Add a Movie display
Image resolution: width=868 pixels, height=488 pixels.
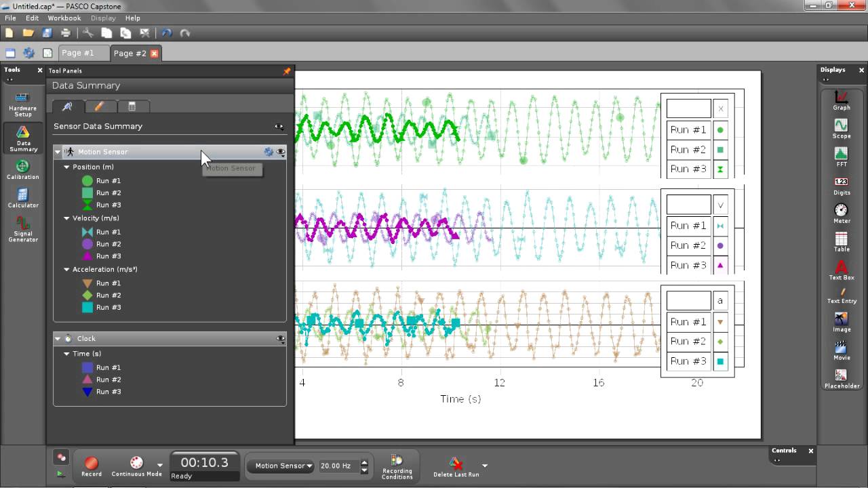[842, 350]
